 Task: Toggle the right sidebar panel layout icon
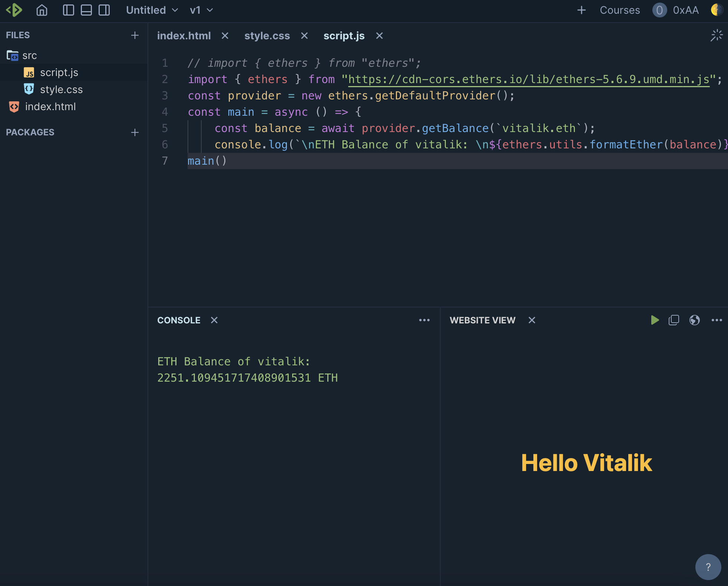104,10
